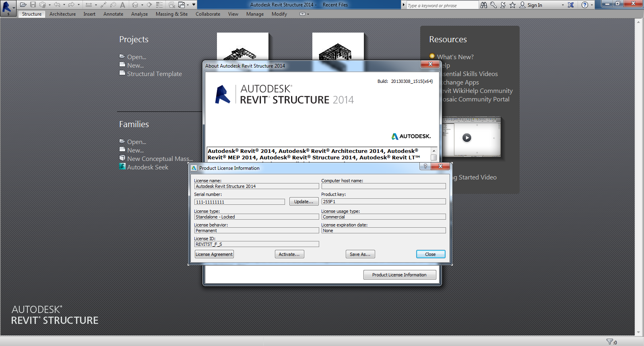Click the binoculars search icon
The image size is (644, 346).
484,5
